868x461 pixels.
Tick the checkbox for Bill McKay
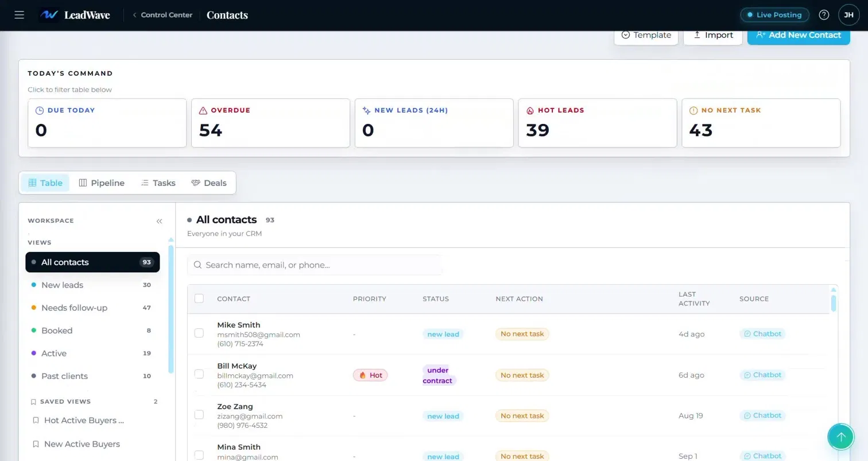199,374
